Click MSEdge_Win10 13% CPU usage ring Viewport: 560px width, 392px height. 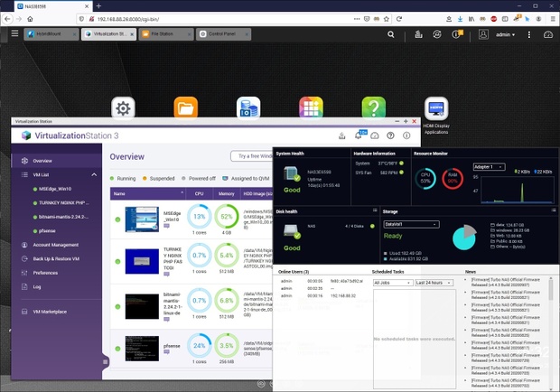(x=199, y=217)
